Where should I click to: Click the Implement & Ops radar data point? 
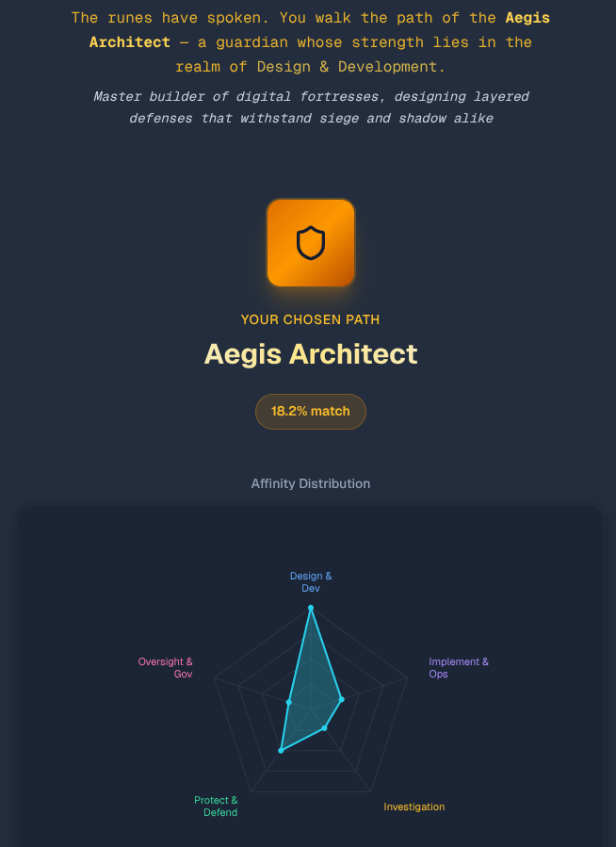341,699
